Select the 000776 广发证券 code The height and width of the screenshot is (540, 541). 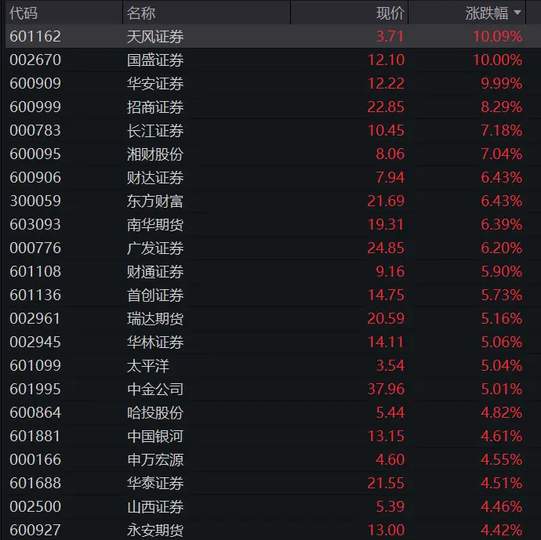35,248
